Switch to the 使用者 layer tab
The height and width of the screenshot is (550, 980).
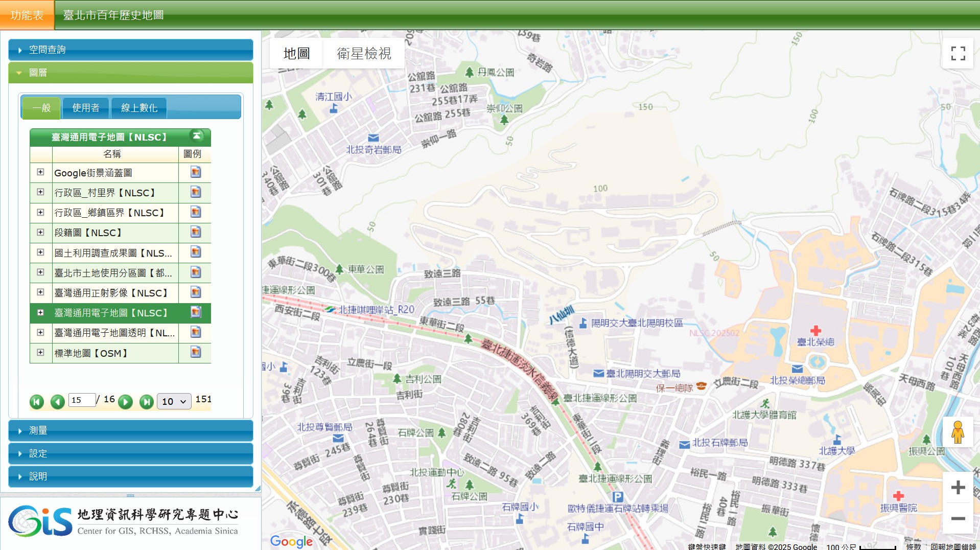[x=86, y=108]
